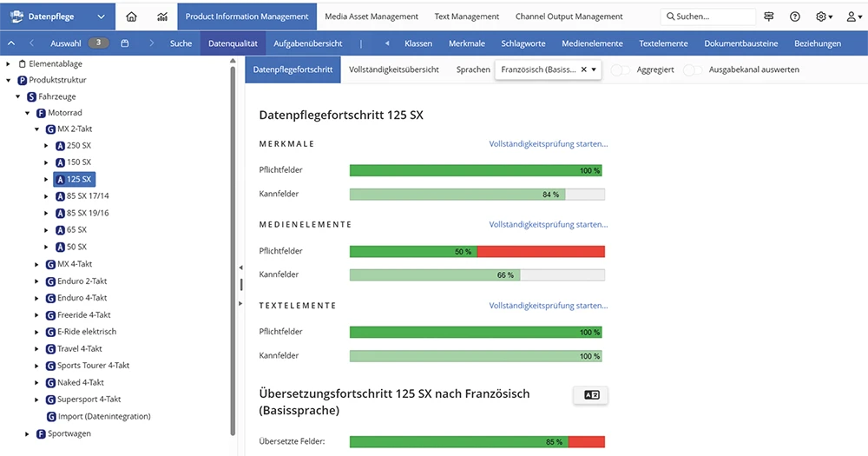
Task: Click the P icon of Produktstruktur
Action: tap(23, 80)
